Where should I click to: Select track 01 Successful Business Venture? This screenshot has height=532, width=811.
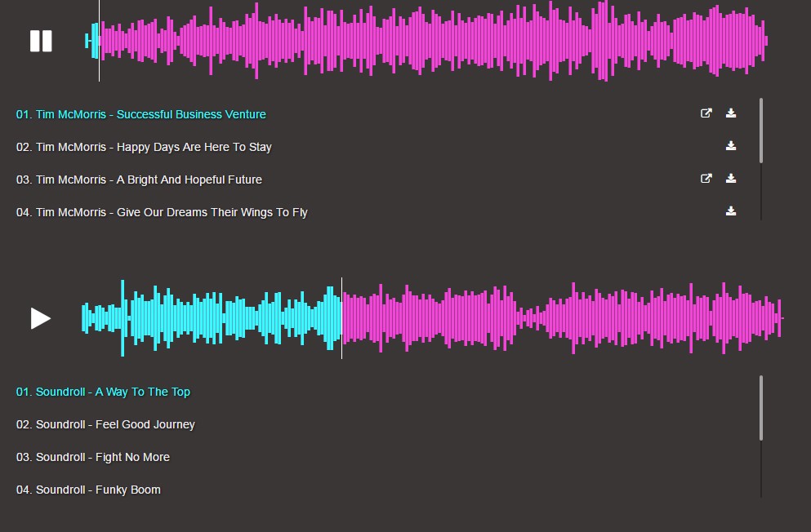tap(141, 114)
